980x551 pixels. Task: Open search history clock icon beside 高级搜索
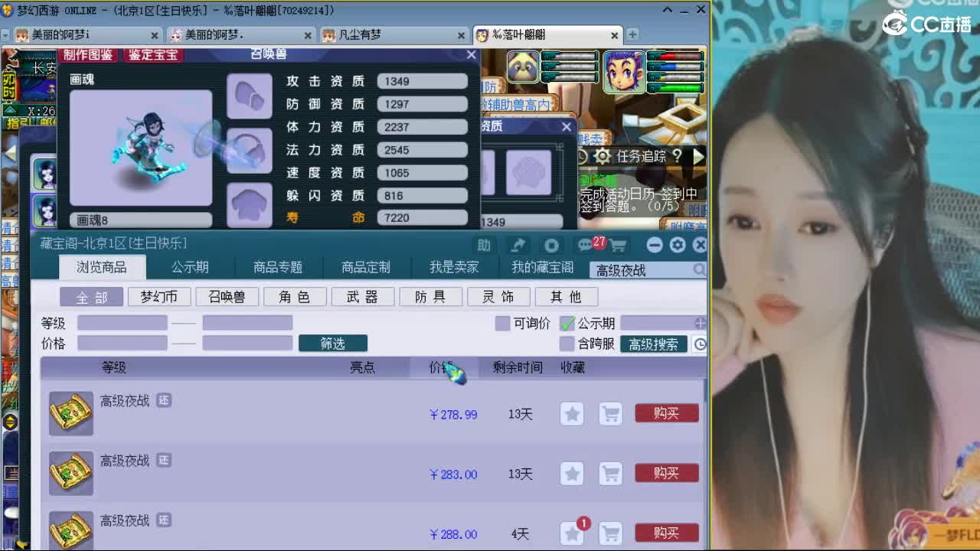pos(700,344)
